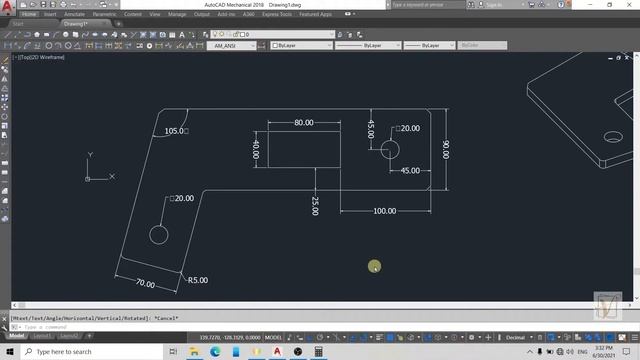
Task: Click the AutoCAD icon in the taskbar
Action: (277, 351)
